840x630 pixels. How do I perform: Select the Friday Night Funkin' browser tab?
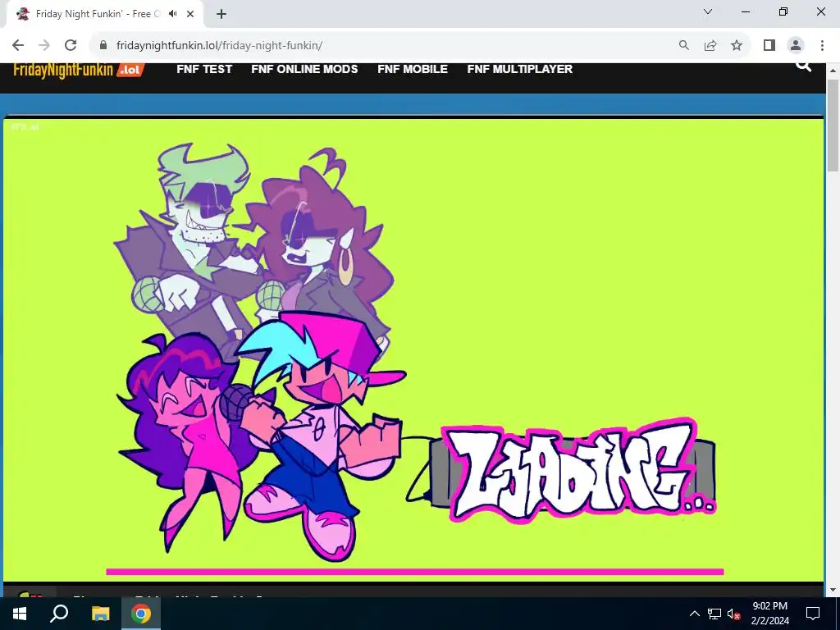(x=104, y=14)
